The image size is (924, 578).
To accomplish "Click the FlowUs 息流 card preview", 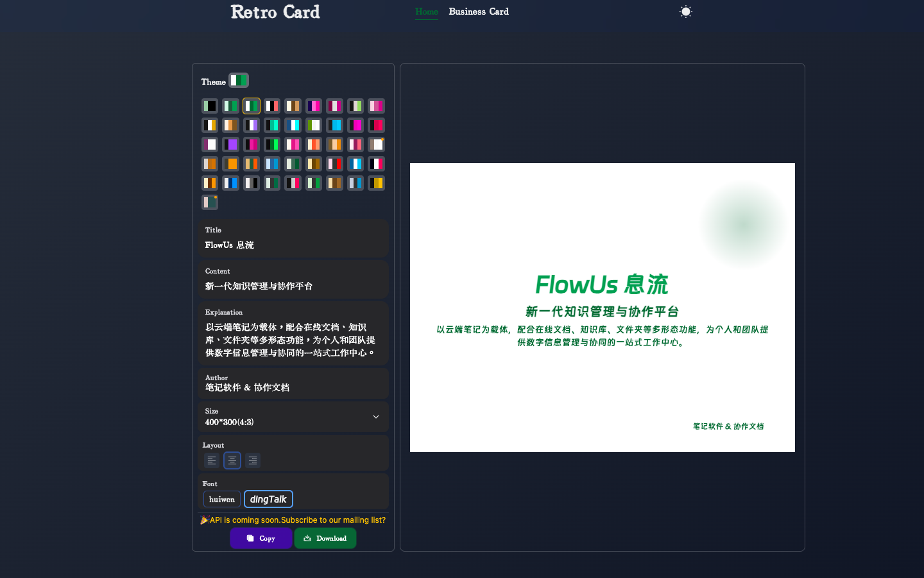I will click(x=603, y=308).
